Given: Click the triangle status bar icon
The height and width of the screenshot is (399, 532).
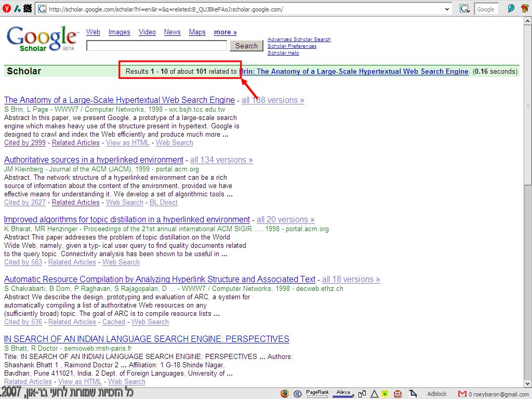Looking at the screenshot, I should click(374, 394).
